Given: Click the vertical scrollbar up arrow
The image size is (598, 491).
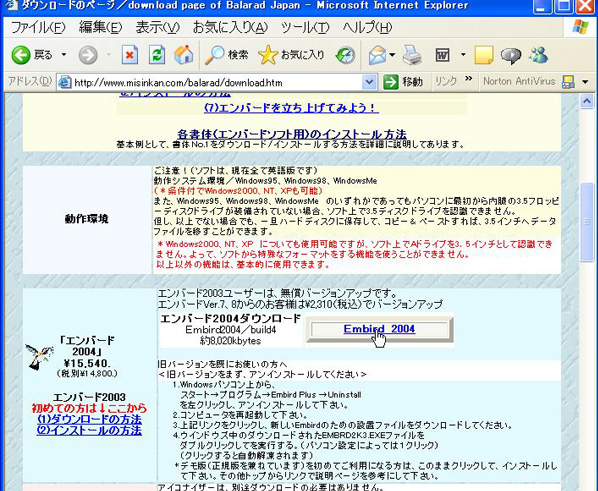Looking at the screenshot, I should pyautogui.click(x=587, y=101).
